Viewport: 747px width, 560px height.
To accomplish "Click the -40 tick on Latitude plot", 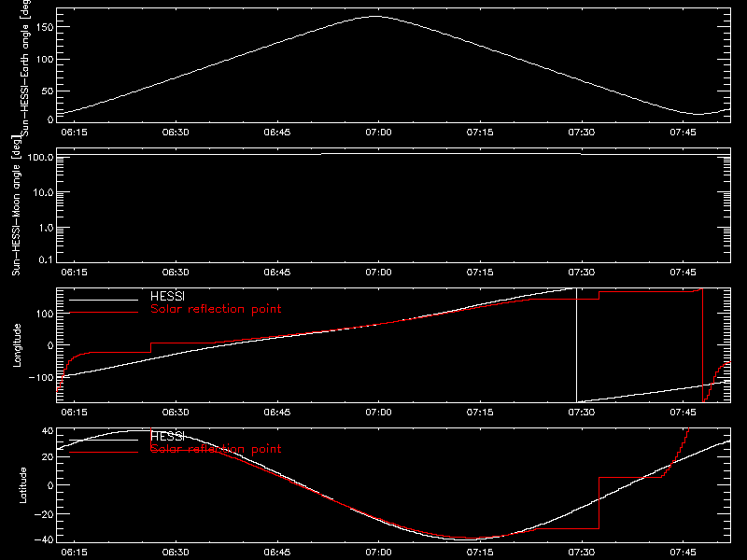I will [44, 540].
